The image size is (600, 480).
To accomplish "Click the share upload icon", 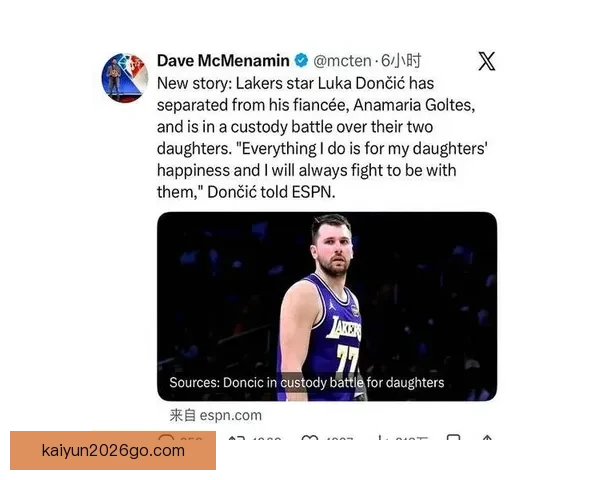I will [487, 438].
